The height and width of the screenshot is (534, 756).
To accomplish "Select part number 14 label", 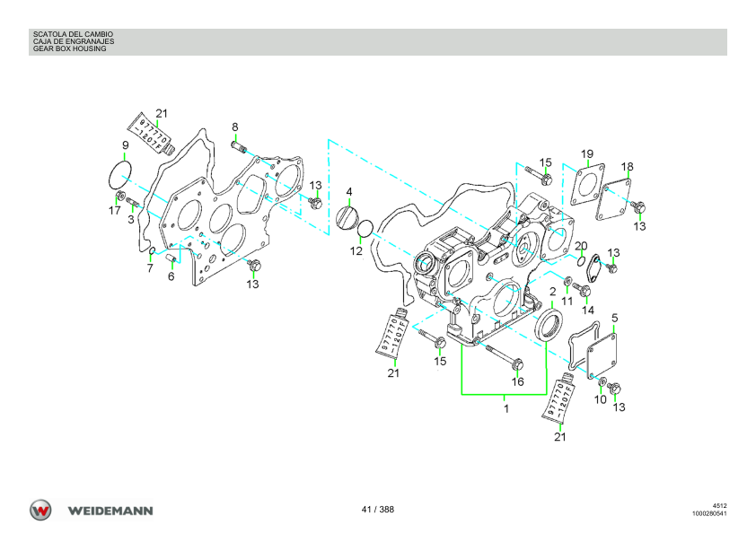I will coord(590,310).
